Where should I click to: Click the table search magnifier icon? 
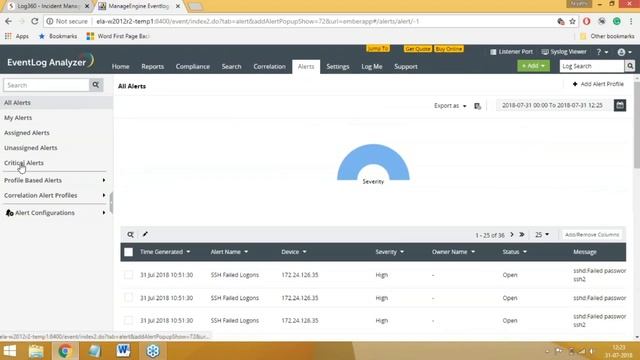point(130,235)
